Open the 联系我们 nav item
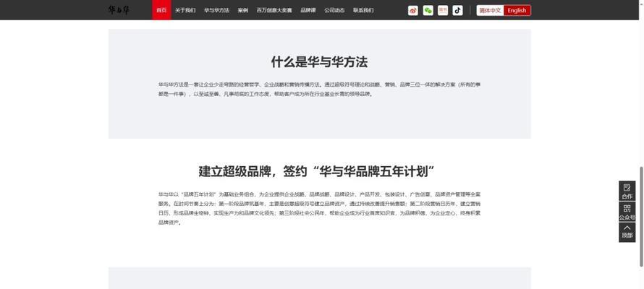644x289 pixels. pyautogui.click(x=363, y=10)
